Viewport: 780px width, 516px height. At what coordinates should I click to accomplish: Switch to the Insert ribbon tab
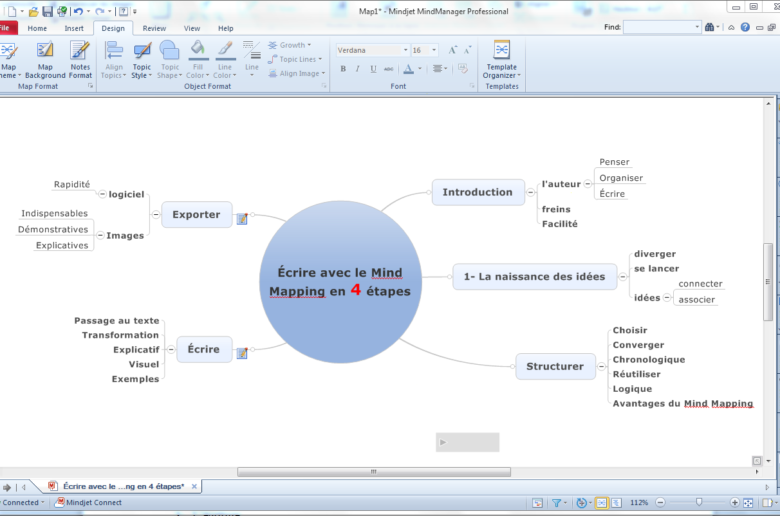coord(74,28)
